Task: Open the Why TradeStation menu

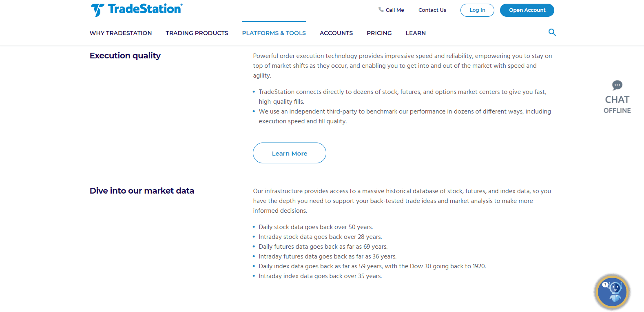Action: tap(121, 33)
